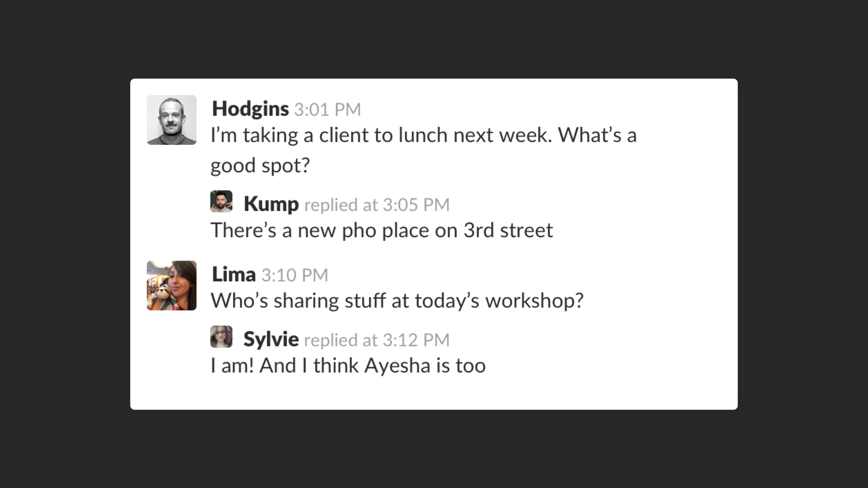The image size is (868, 488).
Task: Click the name 'Ayesha' in Sylvie's reply
Action: (397, 366)
